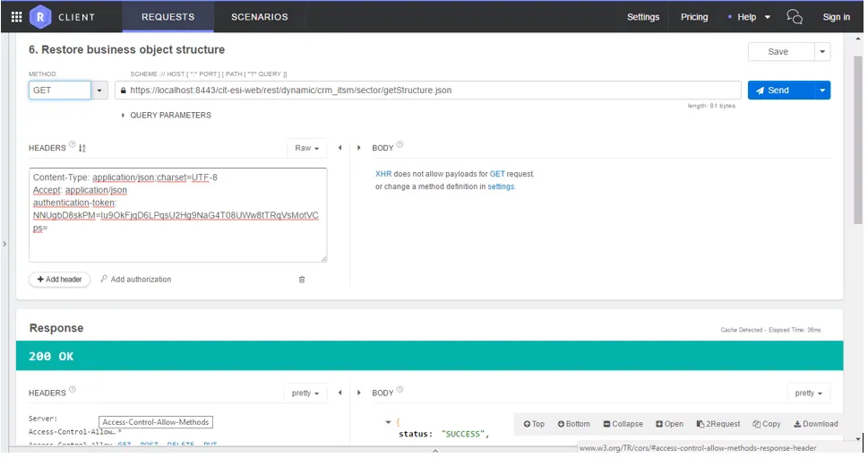
Task: Collapse request headers panel left arrow
Action: pos(341,149)
